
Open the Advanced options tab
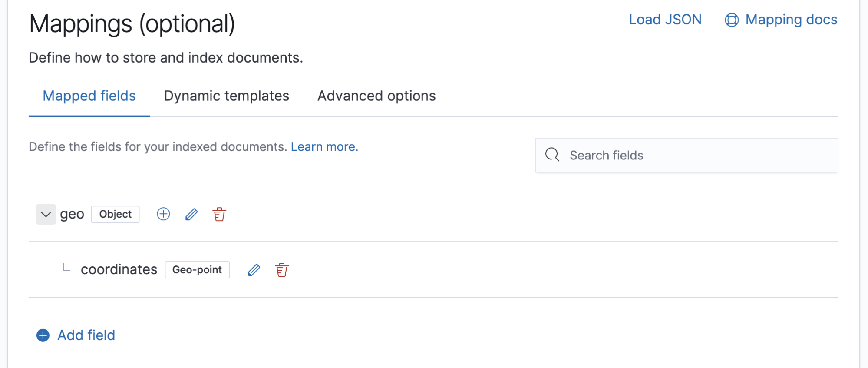tap(376, 96)
